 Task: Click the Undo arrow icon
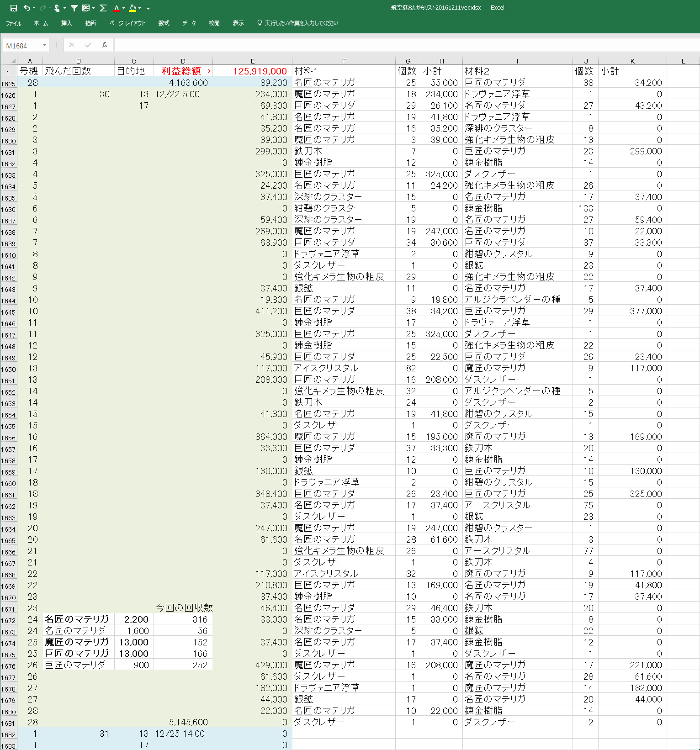pos(27,8)
